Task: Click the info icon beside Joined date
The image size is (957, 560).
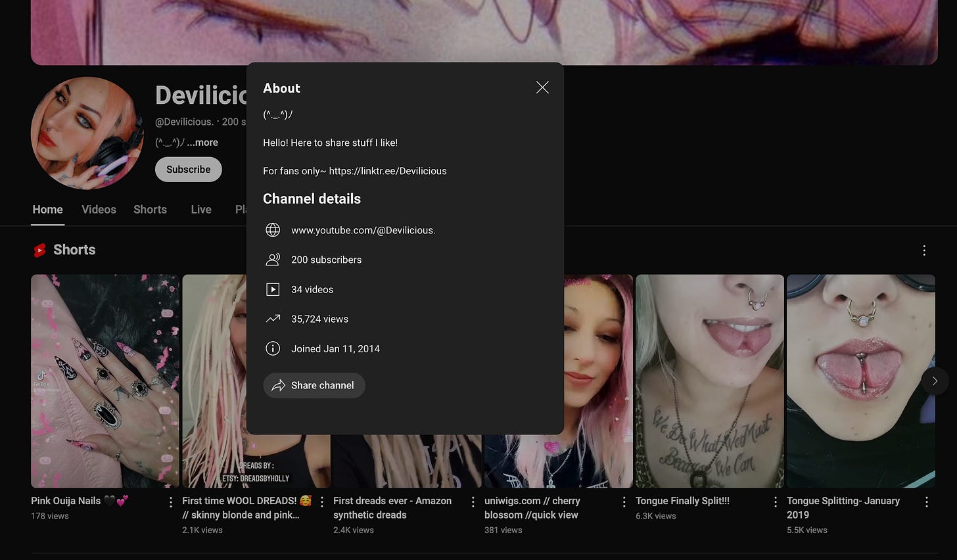Action: [273, 348]
